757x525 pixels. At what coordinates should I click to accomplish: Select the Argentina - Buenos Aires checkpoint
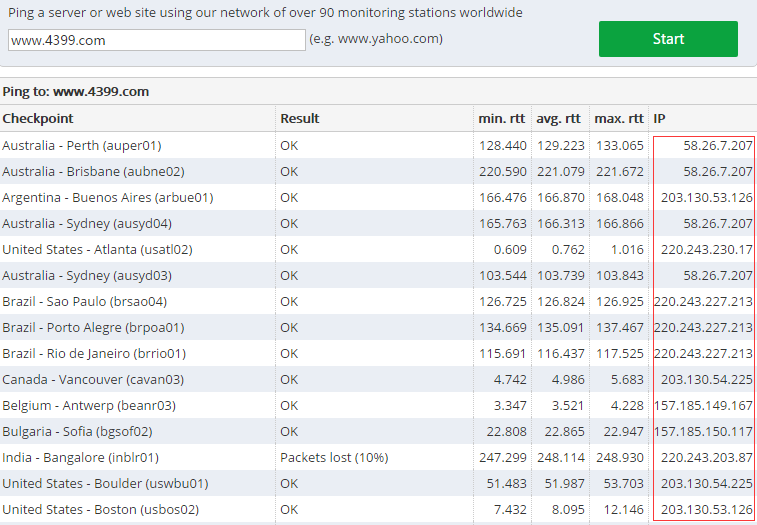108,198
